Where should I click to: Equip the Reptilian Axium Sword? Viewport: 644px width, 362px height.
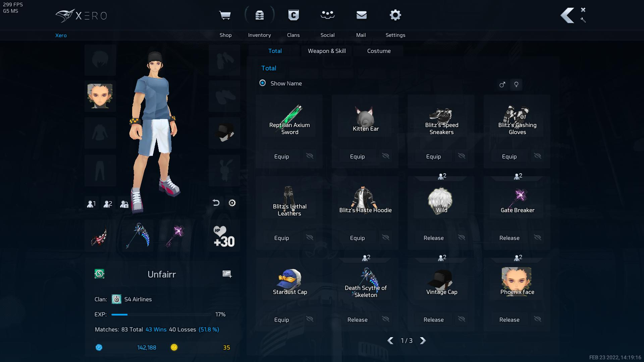click(281, 157)
